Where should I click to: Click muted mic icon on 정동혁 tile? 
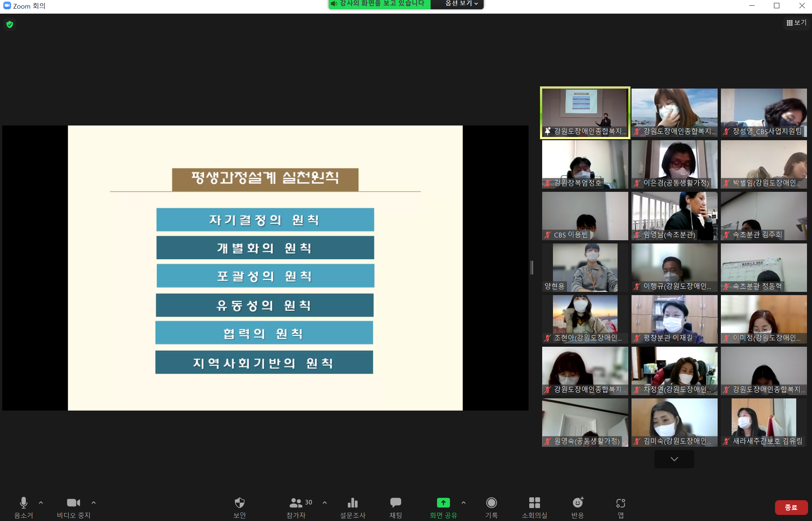pos(726,286)
